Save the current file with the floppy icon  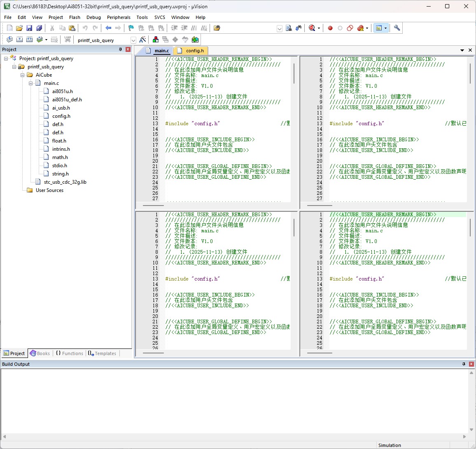pyautogui.click(x=29, y=28)
